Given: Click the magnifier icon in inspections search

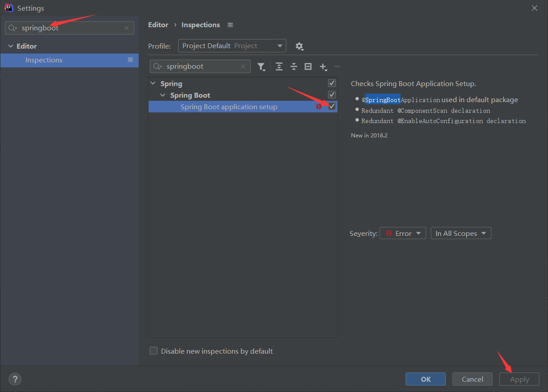Looking at the screenshot, I should coord(157,66).
